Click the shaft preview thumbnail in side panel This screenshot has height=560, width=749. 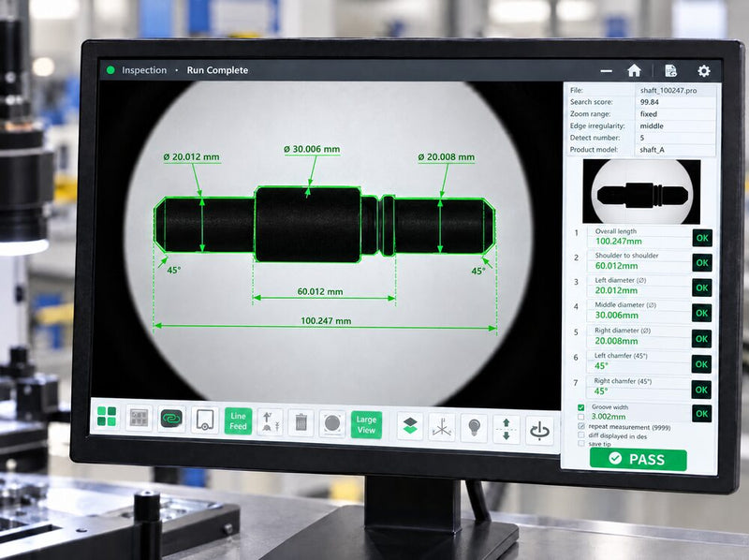[x=641, y=192]
